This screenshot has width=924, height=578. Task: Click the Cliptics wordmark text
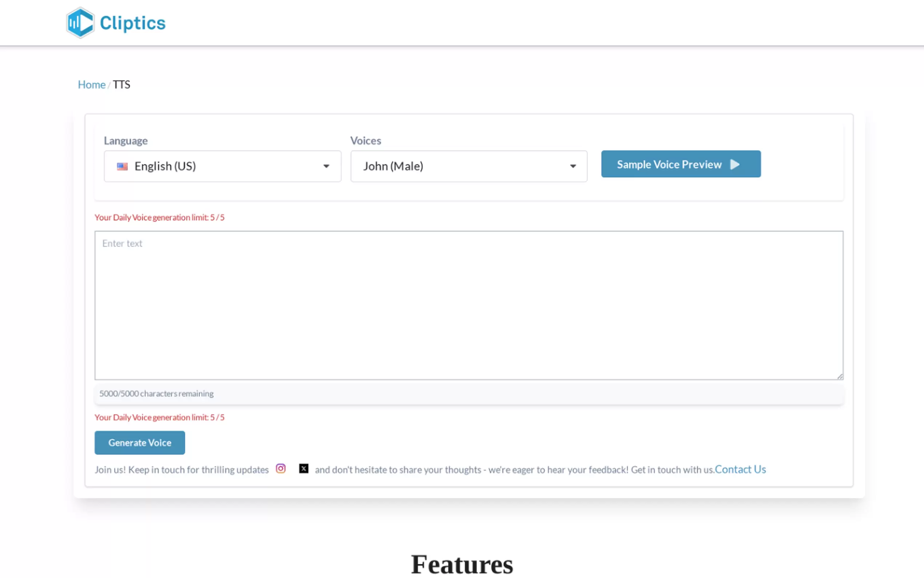(x=132, y=23)
